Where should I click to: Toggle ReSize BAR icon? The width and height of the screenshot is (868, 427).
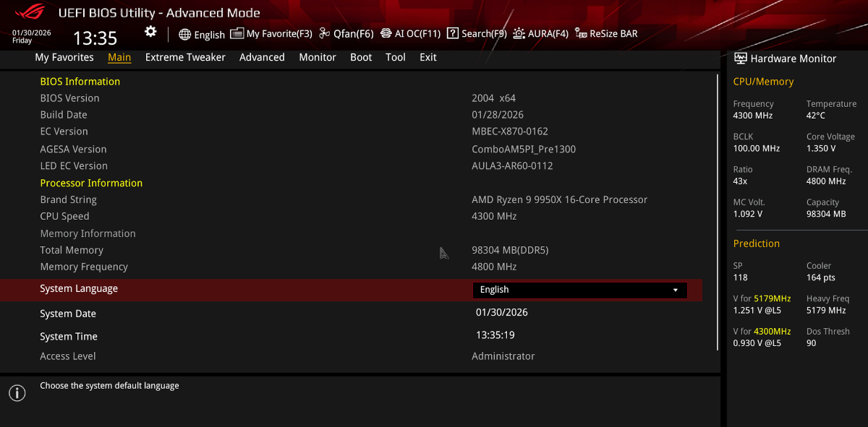point(581,33)
